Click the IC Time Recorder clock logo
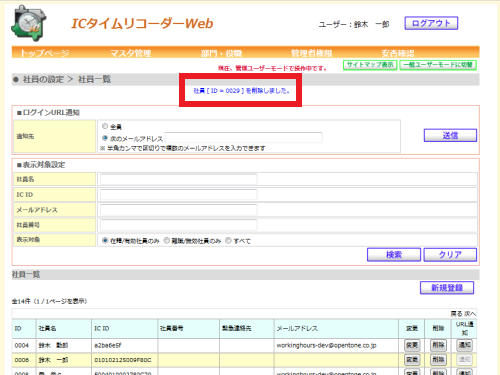500x375 pixels. pyautogui.click(x=29, y=23)
